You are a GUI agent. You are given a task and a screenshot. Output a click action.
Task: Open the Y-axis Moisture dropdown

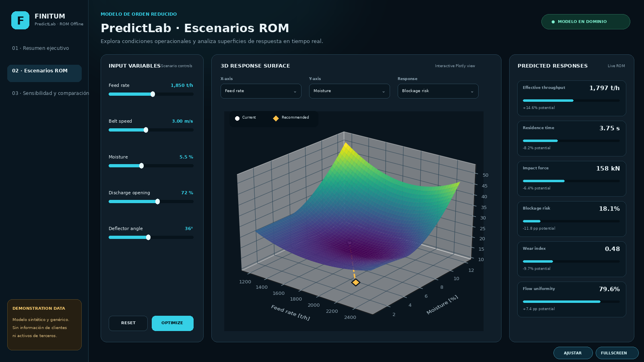[349, 91]
